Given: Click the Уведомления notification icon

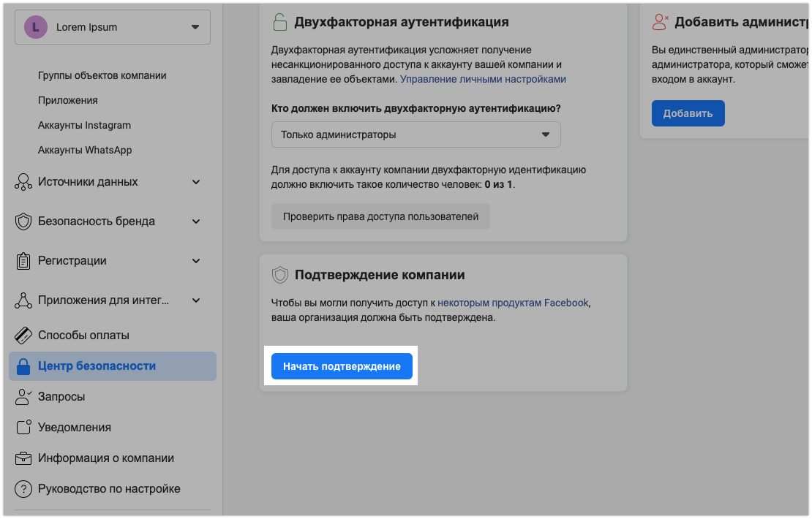Looking at the screenshot, I should pyautogui.click(x=23, y=428).
